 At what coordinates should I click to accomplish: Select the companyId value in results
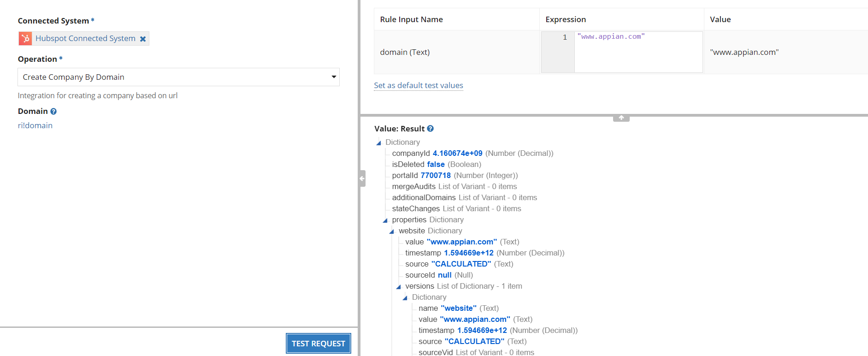tap(457, 154)
